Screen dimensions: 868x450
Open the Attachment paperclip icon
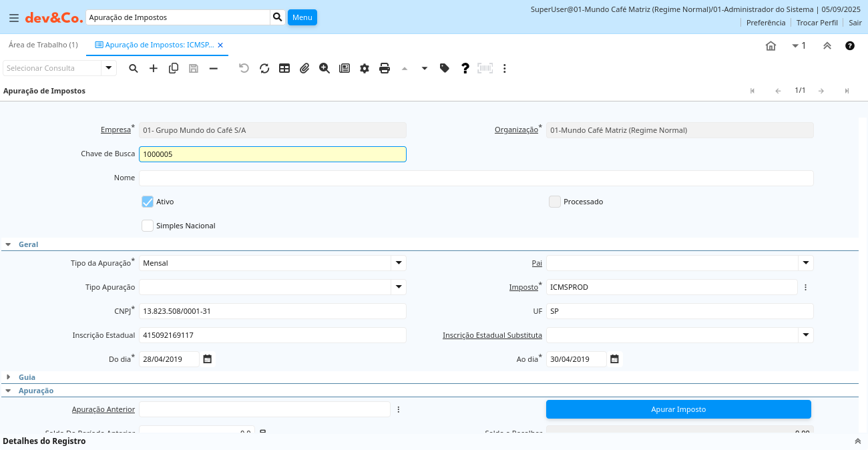(x=304, y=68)
